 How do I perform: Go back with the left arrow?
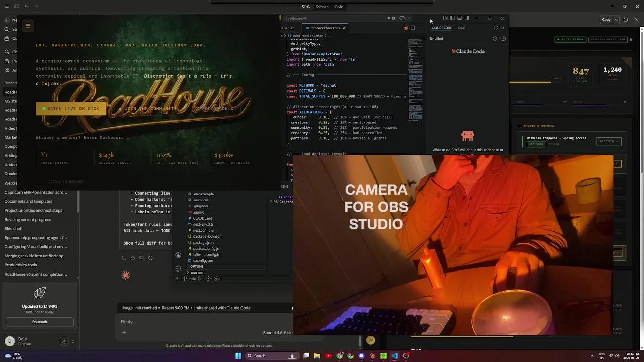pyautogui.click(x=27, y=7)
